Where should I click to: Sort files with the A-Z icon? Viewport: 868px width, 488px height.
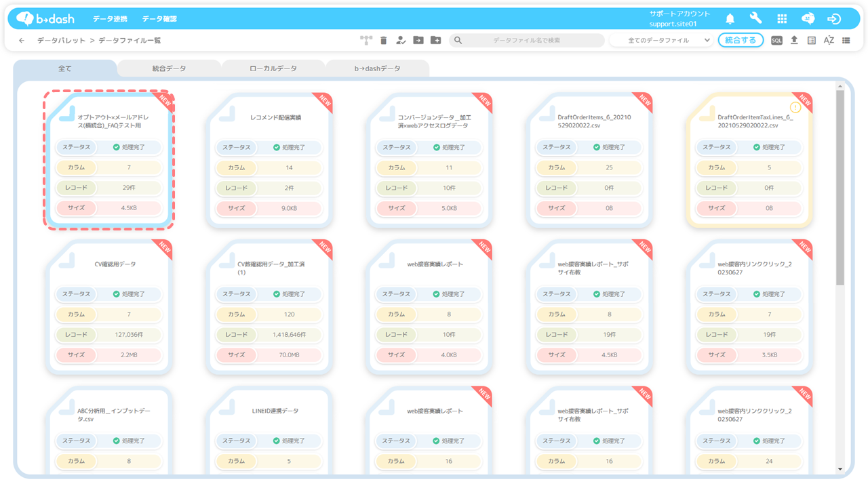(829, 41)
